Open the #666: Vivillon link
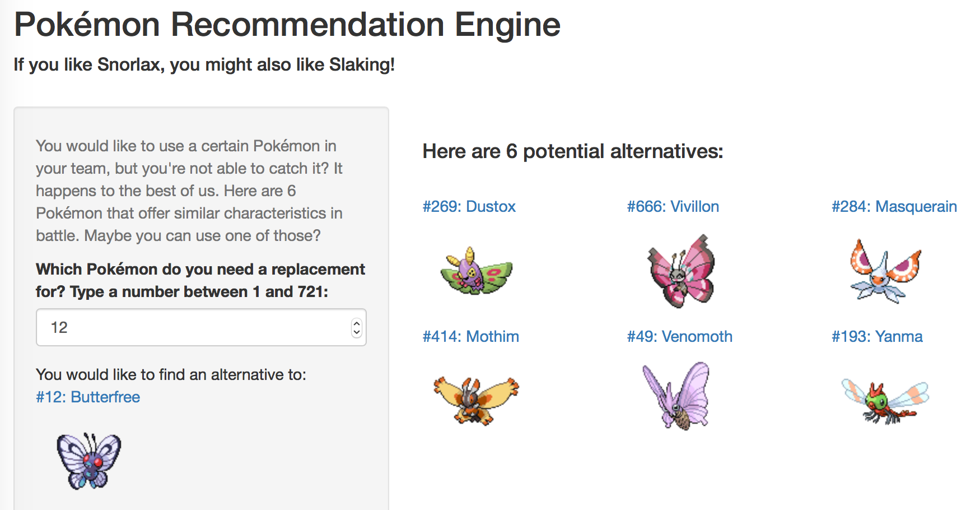This screenshot has height=510, width=980. pyautogui.click(x=673, y=206)
